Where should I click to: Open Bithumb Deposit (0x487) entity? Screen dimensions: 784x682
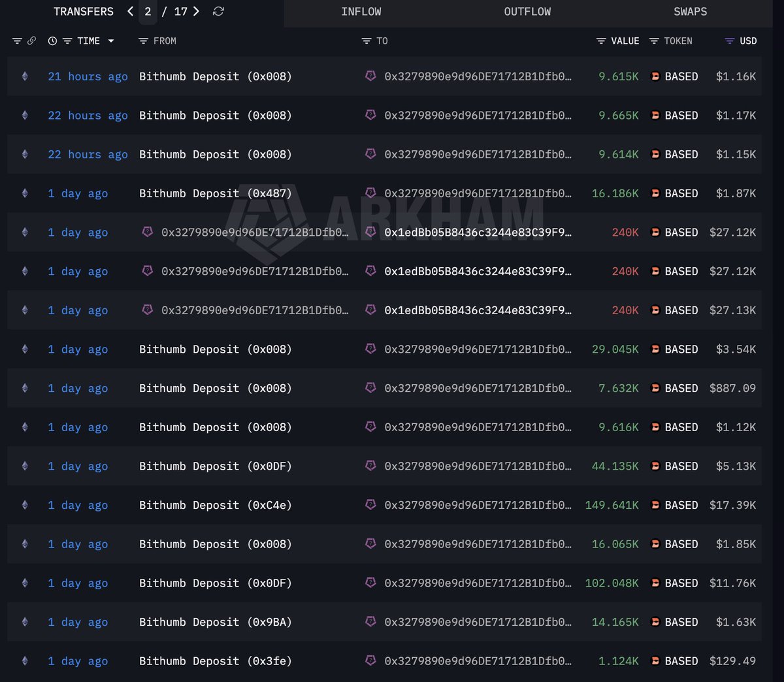point(216,193)
